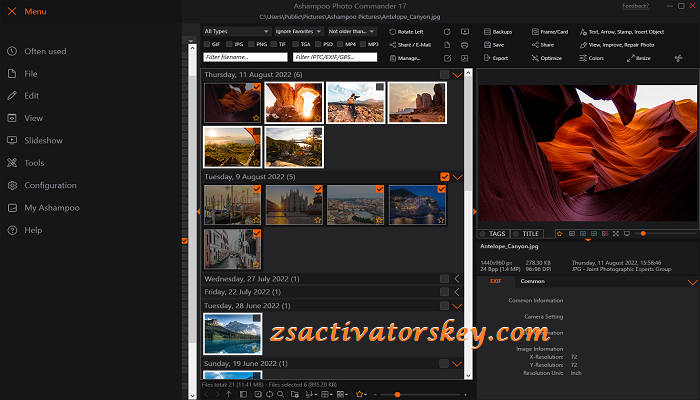Collapse the EXIF Common section chevron
This screenshot has width=700, height=400.
[x=692, y=282]
